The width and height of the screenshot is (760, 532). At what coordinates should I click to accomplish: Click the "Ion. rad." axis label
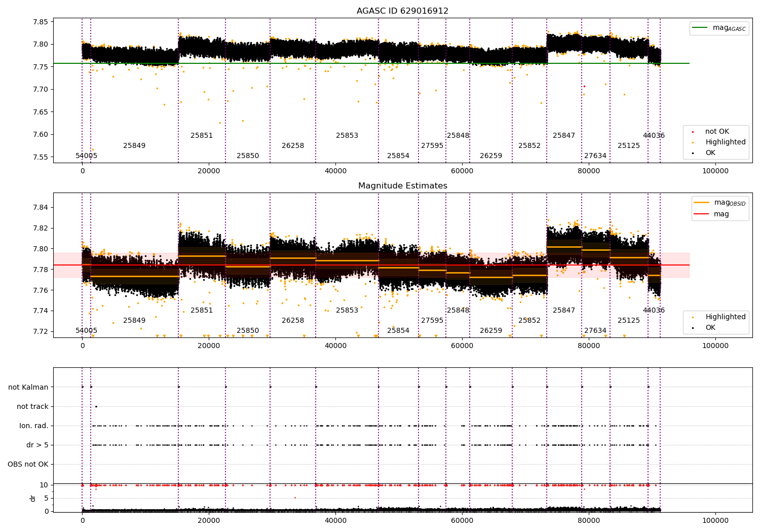tap(34, 426)
